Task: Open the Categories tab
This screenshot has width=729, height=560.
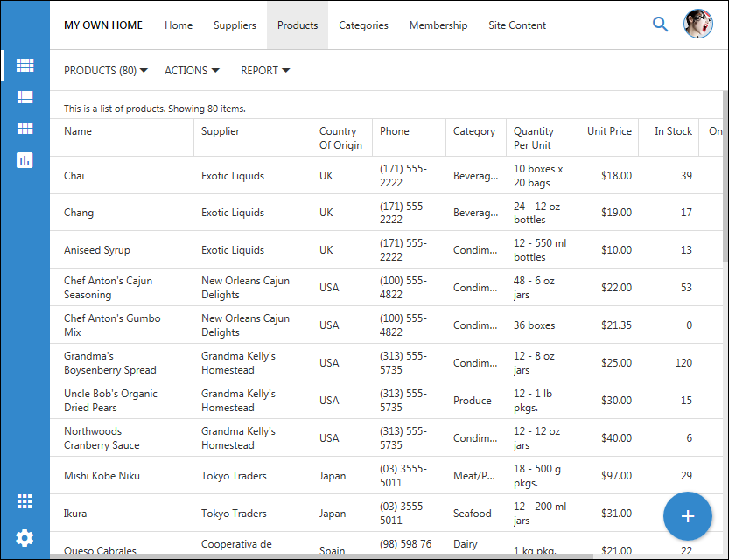Action: [x=363, y=25]
